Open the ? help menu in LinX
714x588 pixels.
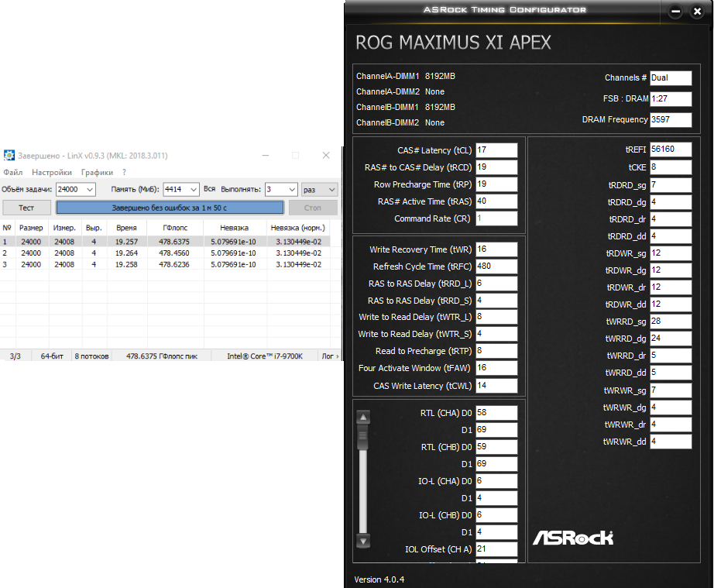(124, 173)
